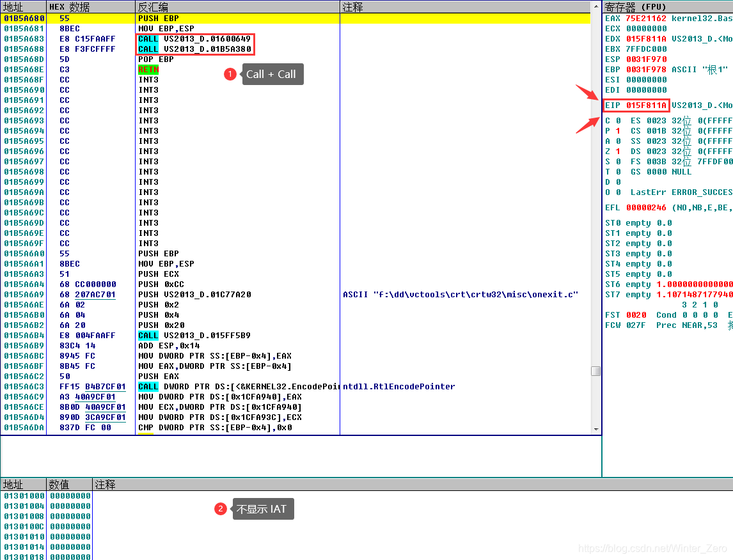Toggle the S sign flag bit
The image size is (733, 560).
618,162
